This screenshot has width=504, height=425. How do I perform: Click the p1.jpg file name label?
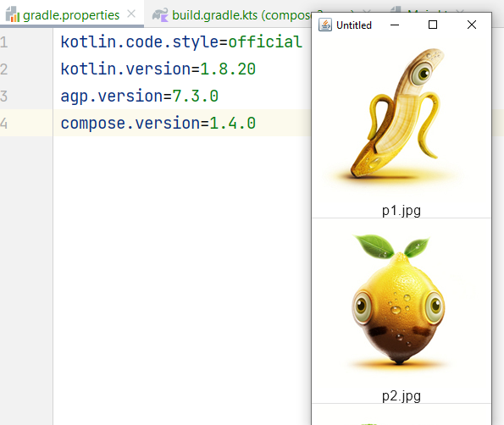[402, 211]
